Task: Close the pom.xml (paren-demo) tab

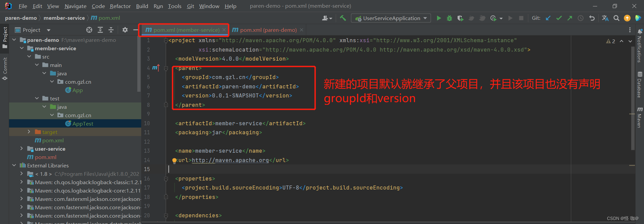Action: point(302,30)
